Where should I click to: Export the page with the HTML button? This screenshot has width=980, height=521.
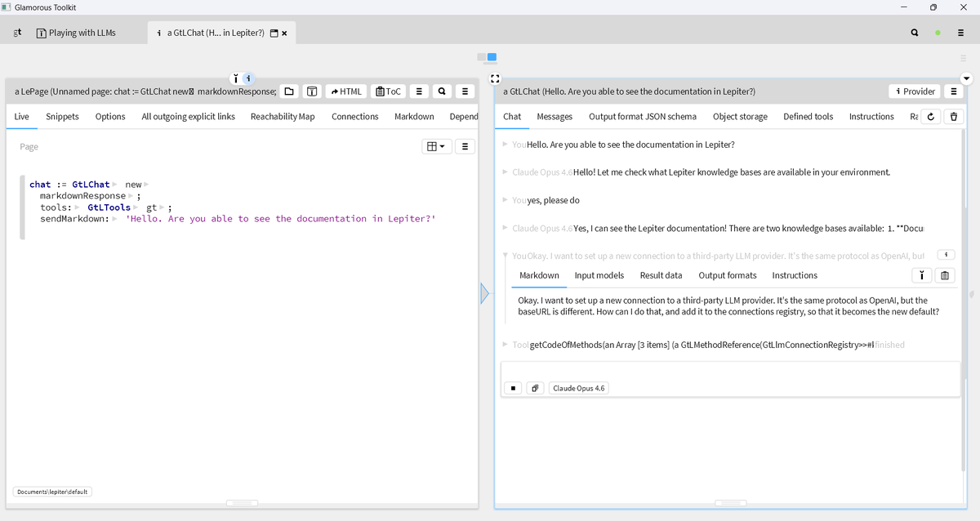[x=345, y=91]
